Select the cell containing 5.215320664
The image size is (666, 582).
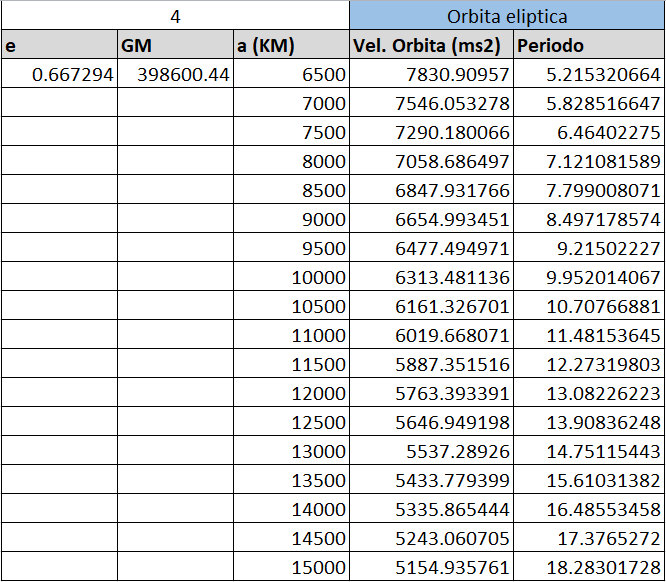click(x=589, y=73)
